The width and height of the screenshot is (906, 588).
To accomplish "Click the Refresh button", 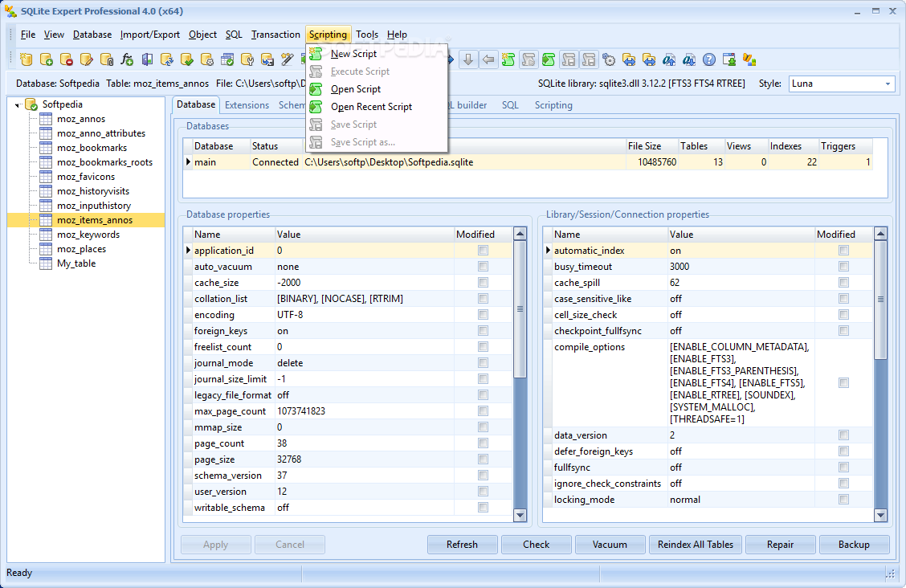I will point(463,545).
